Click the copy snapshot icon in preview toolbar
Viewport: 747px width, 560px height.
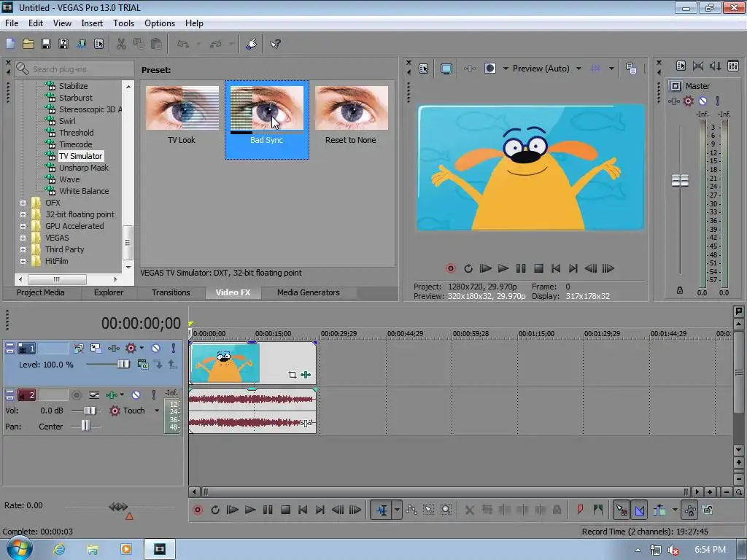(631, 69)
